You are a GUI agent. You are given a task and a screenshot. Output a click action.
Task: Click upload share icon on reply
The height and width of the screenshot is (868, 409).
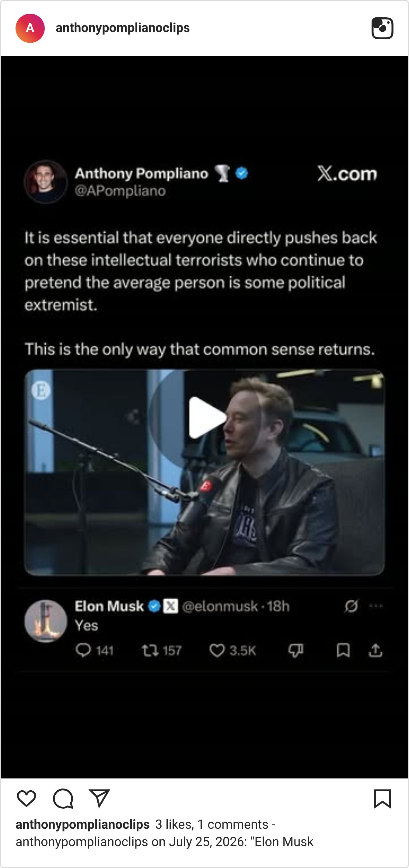(x=375, y=650)
